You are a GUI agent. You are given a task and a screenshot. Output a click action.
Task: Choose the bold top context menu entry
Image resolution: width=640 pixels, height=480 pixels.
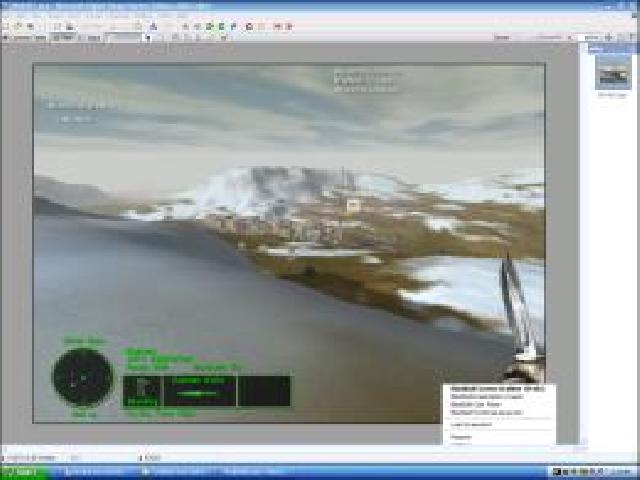tap(498, 389)
